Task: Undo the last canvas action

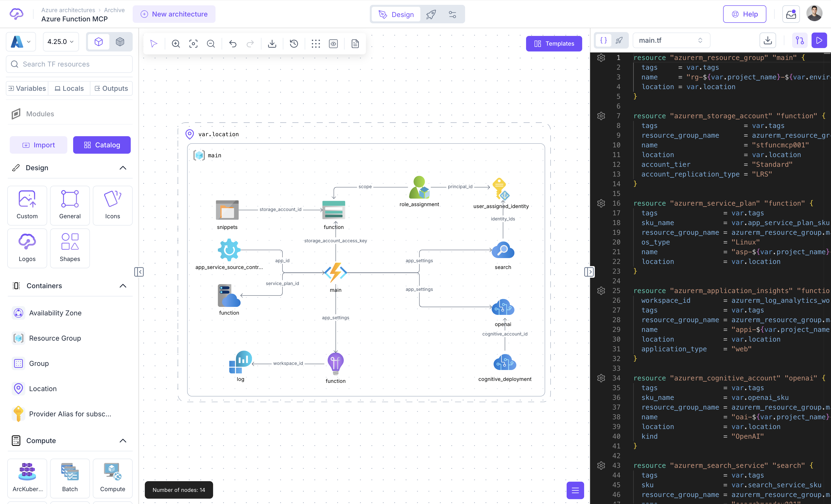Action: (x=233, y=43)
